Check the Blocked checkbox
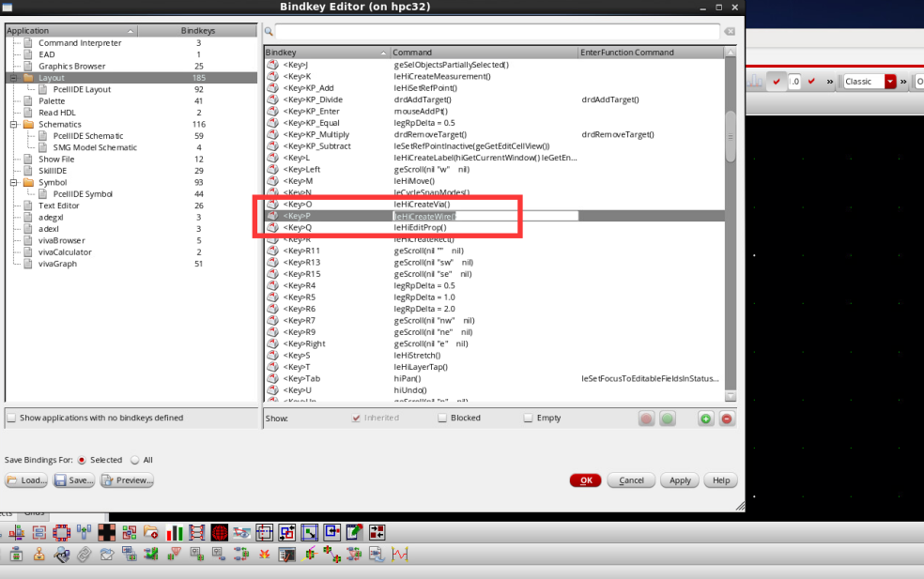 [442, 418]
